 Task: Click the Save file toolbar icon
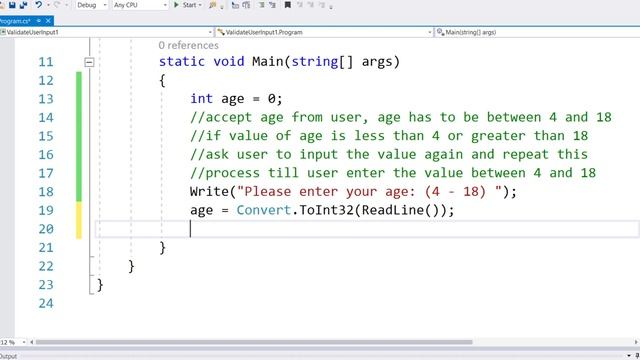pos(12,5)
